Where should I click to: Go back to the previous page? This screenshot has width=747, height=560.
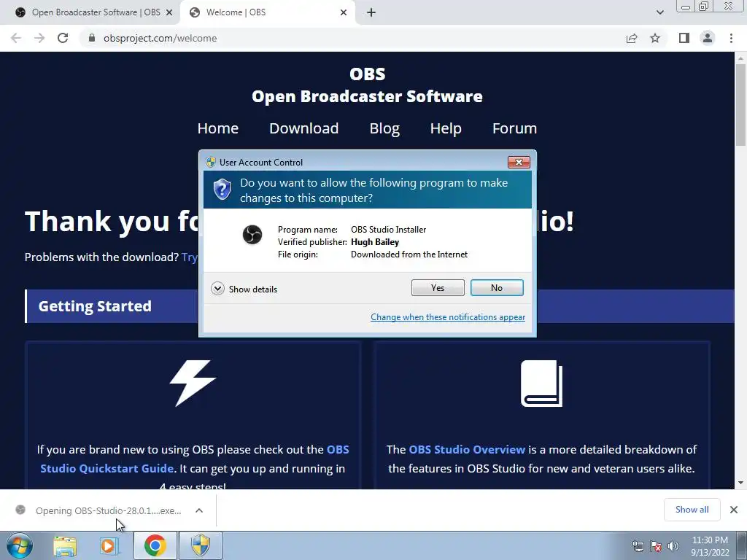pyautogui.click(x=16, y=38)
